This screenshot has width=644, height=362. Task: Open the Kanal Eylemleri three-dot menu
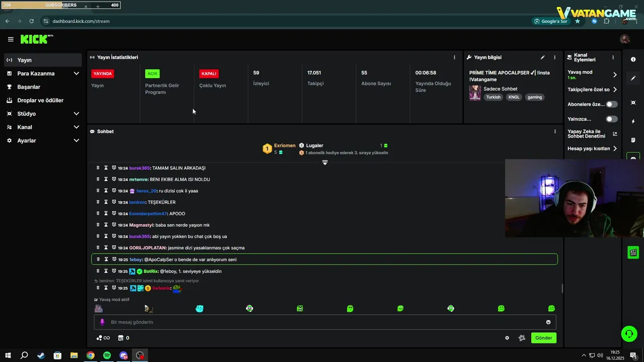pyautogui.click(x=613, y=57)
